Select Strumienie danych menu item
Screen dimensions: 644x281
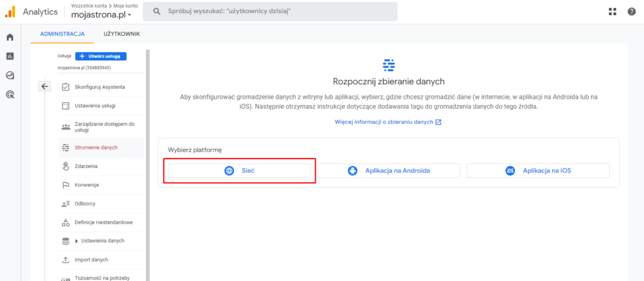click(x=101, y=148)
